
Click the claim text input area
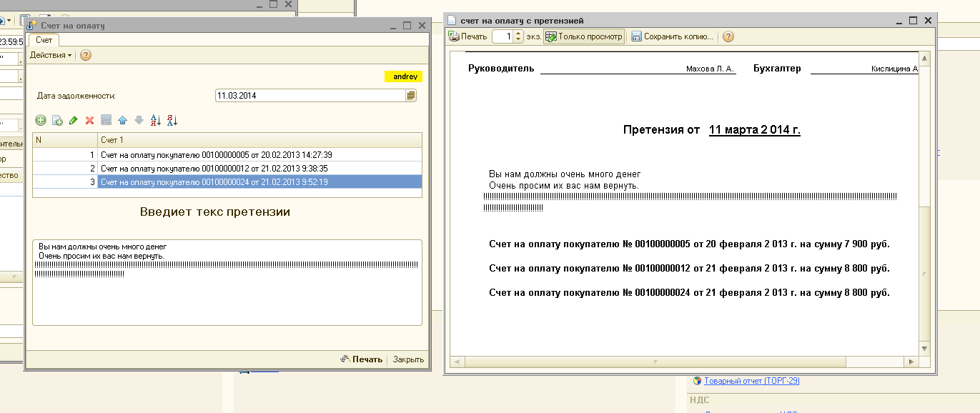(227, 282)
